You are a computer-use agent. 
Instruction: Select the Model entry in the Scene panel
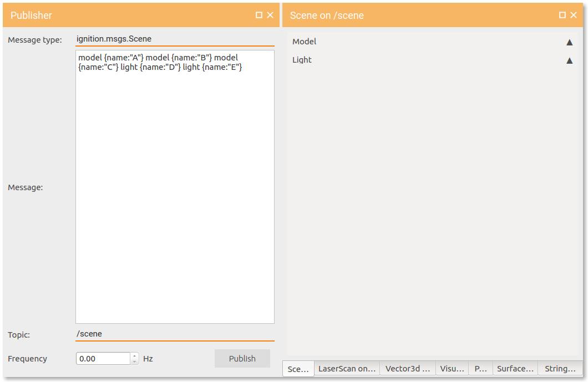305,41
